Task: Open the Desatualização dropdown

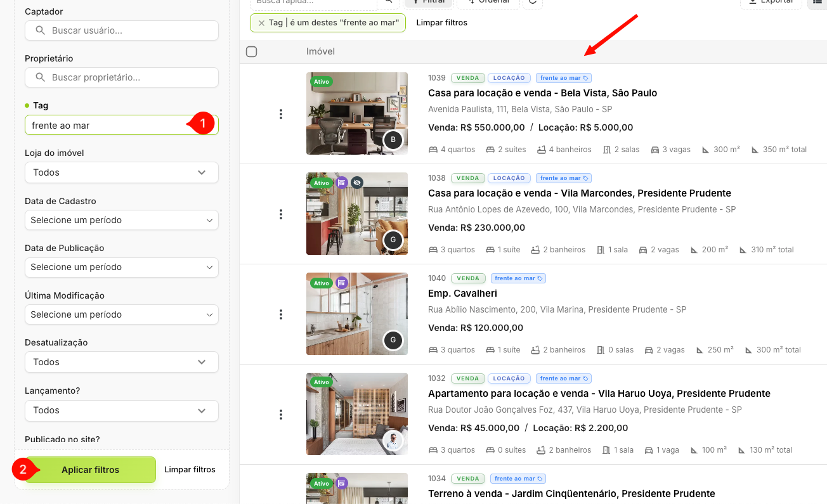Action: 122,362
